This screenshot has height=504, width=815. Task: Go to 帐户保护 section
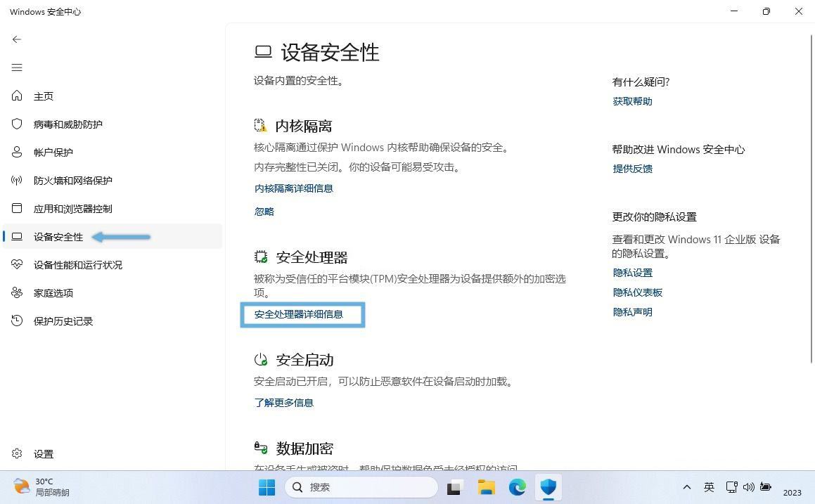[x=53, y=153]
